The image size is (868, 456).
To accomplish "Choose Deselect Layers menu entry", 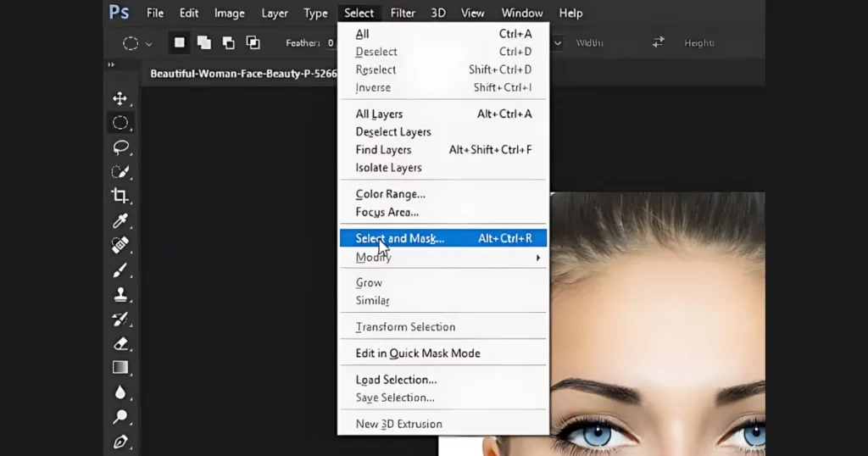I will [x=442, y=131].
